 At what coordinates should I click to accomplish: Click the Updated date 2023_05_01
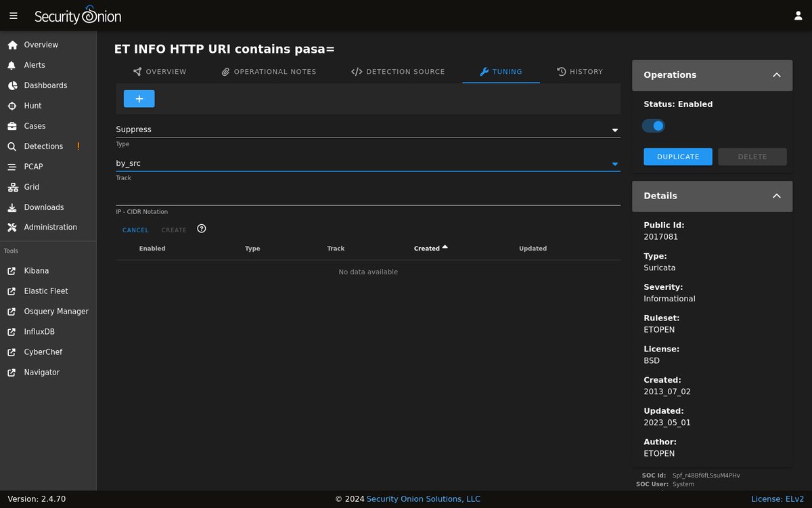tap(667, 423)
